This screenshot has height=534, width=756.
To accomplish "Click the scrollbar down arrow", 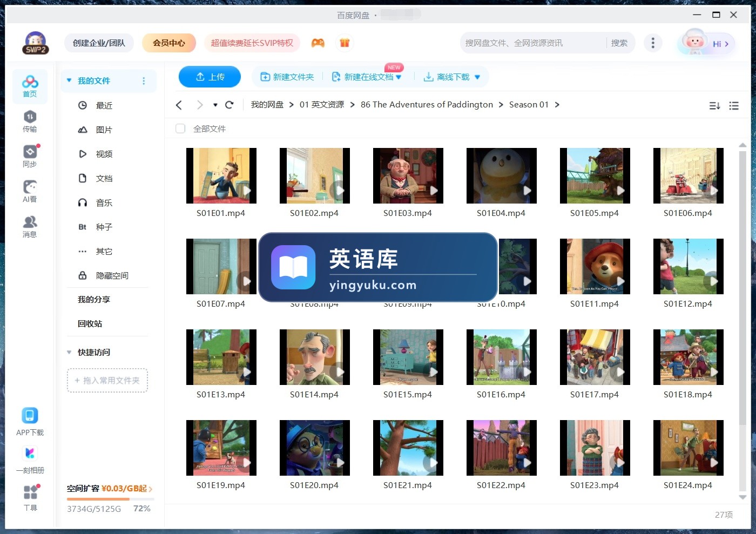I will tap(742, 497).
